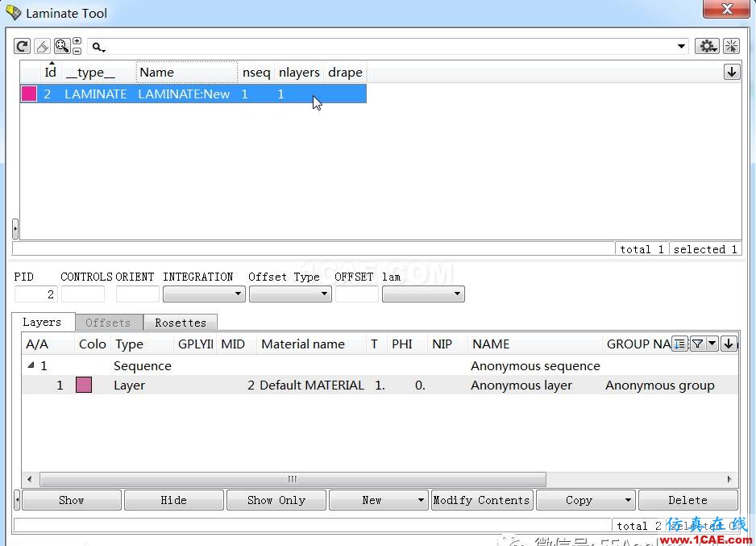Screen dimensions: 756x546
Task: Click the list-numbering icon in layers header
Action: point(679,344)
